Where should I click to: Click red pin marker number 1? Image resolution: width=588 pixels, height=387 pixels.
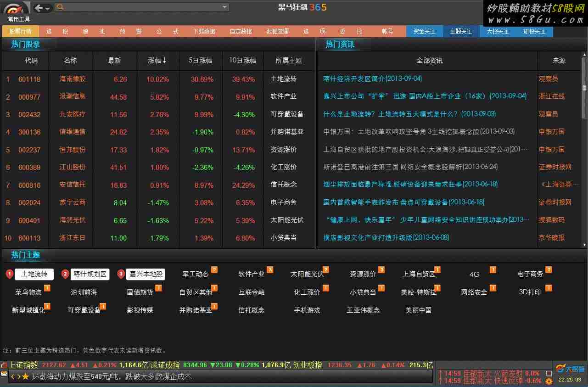click(x=10, y=274)
